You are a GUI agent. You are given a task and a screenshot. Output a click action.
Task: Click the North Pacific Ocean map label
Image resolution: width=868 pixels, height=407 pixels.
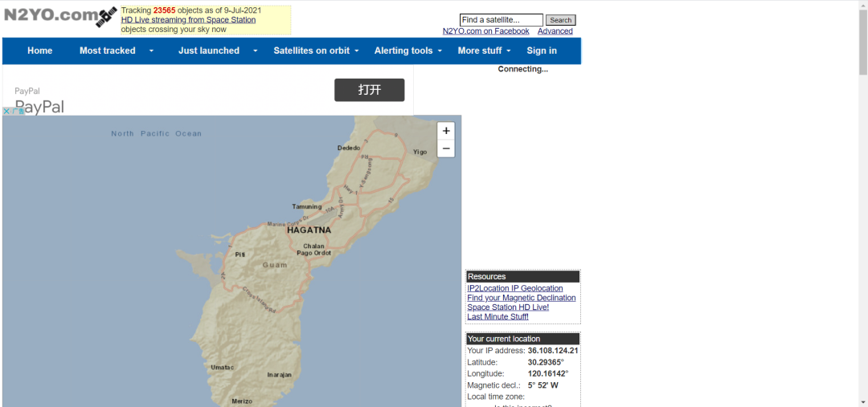click(156, 133)
